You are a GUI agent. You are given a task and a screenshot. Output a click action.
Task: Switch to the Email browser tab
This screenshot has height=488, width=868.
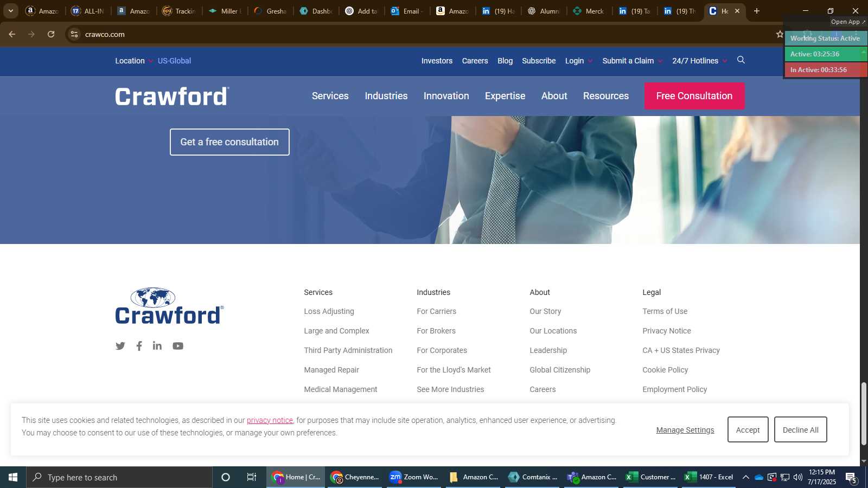click(x=407, y=11)
